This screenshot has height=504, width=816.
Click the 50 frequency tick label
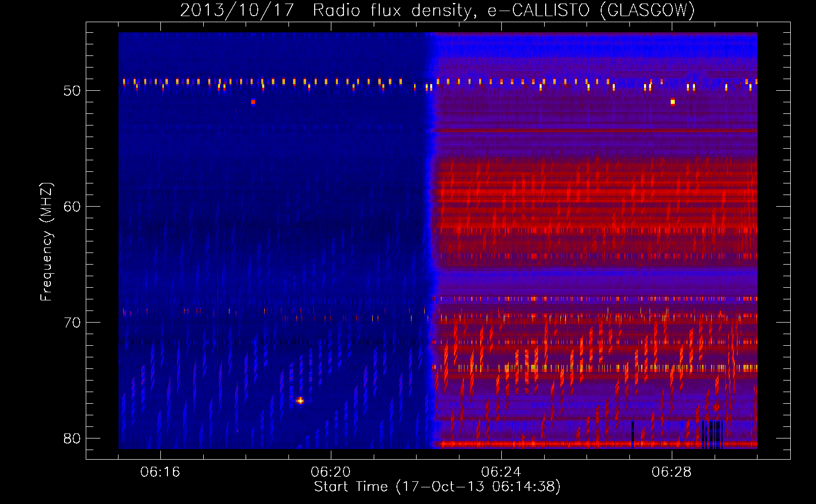pos(72,91)
